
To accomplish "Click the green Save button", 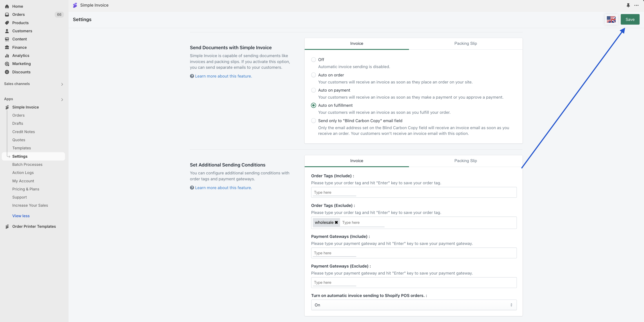I will (630, 20).
